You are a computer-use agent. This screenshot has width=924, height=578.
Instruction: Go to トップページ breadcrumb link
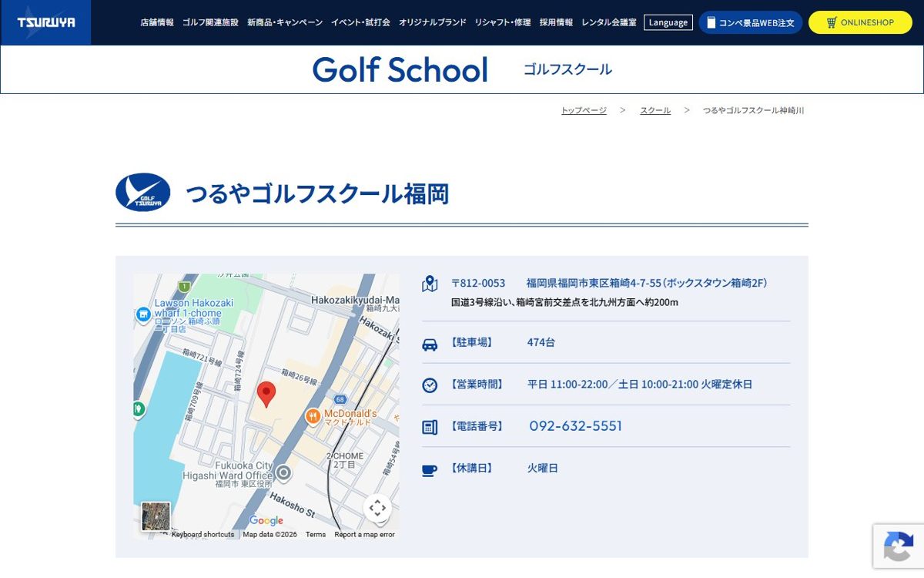pyautogui.click(x=584, y=110)
